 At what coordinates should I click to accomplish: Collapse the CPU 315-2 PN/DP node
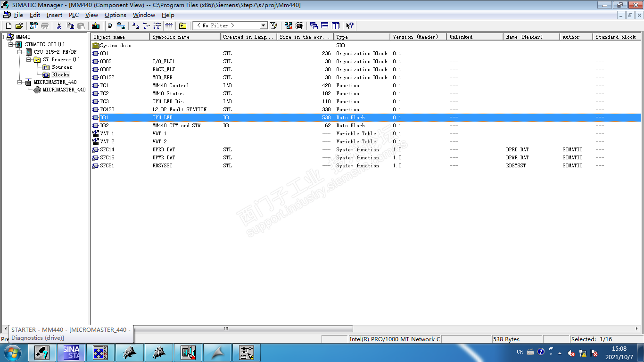[20, 52]
